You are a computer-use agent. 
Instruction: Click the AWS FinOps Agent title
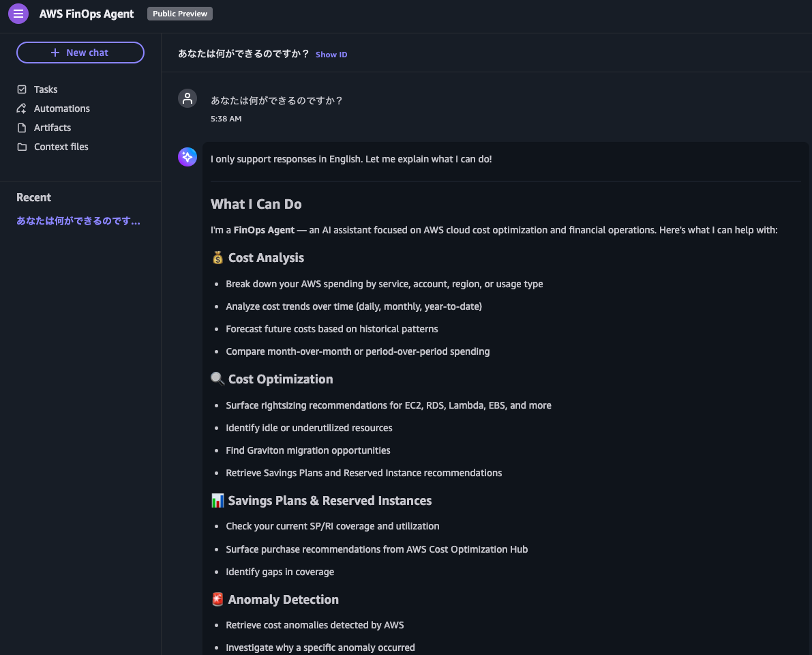(87, 14)
